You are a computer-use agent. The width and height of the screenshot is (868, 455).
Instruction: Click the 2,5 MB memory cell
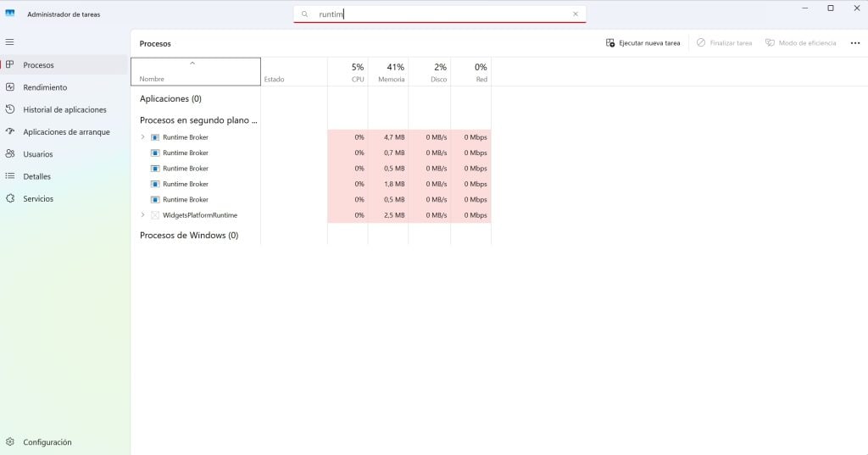(x=388, y=215)
